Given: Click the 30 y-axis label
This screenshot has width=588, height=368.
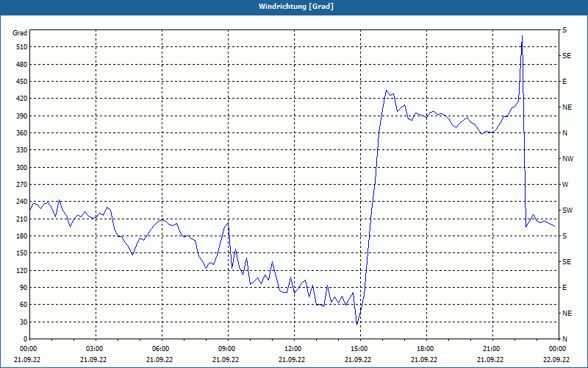Looking at the screenshot, I should [24, 322].
